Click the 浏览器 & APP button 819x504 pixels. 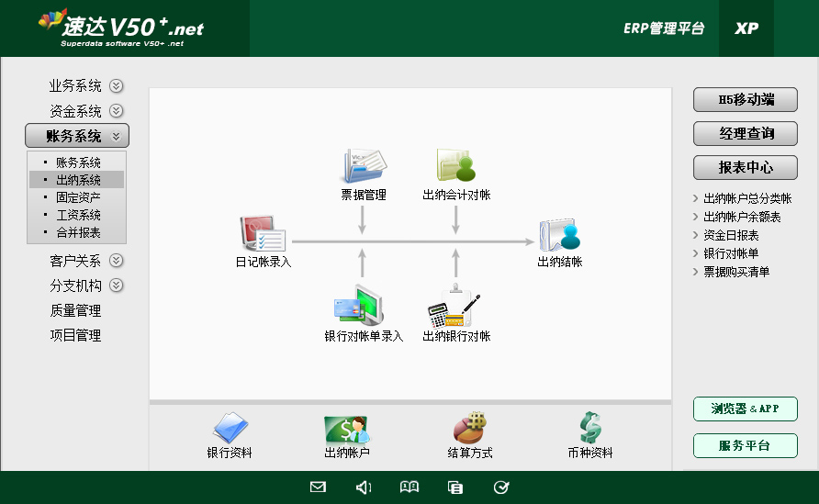(x=746, y=409)
